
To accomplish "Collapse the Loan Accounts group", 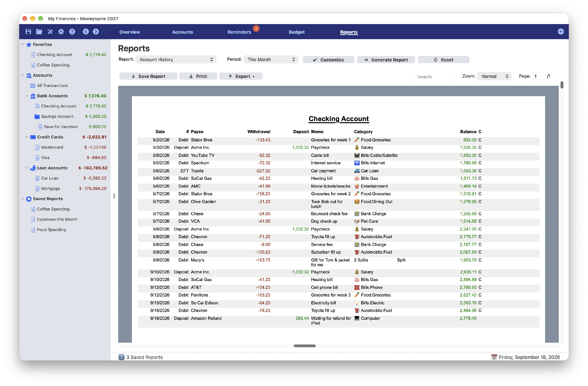I will pyautogui.click(x=27, y=168).
